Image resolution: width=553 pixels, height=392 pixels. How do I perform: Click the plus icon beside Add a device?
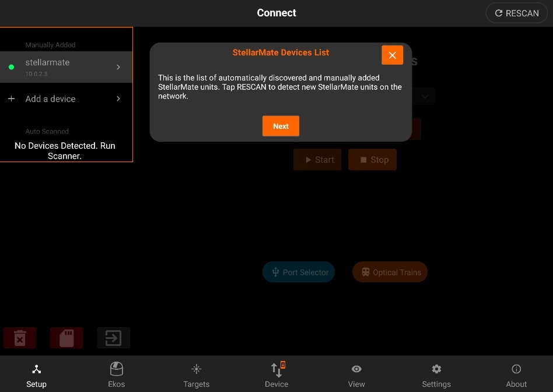tap(11, 99)
